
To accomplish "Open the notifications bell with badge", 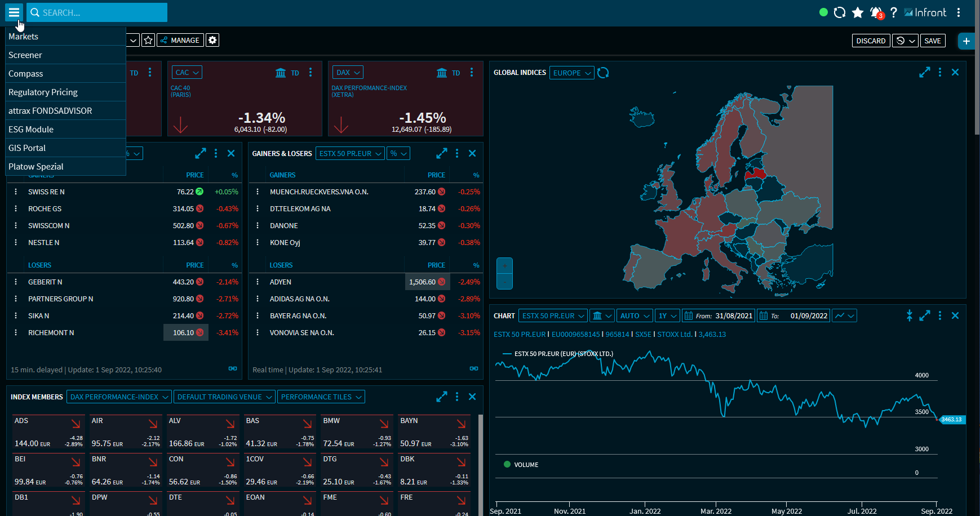I will 876,12.
